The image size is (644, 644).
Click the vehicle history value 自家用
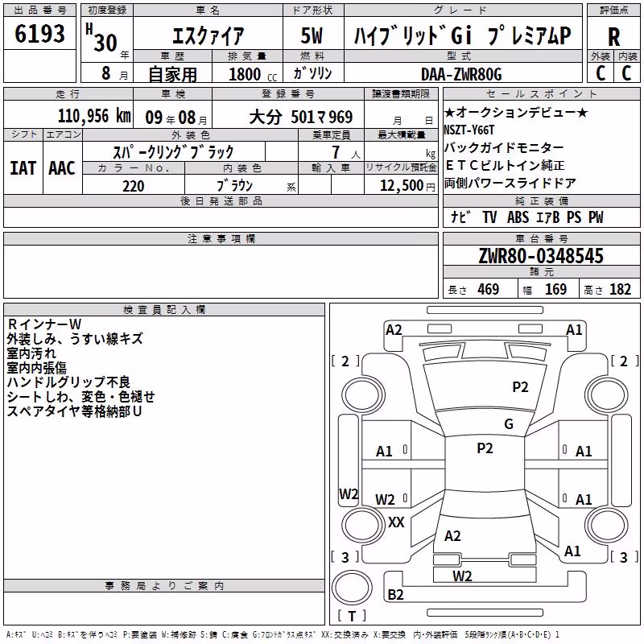[172, 74]
